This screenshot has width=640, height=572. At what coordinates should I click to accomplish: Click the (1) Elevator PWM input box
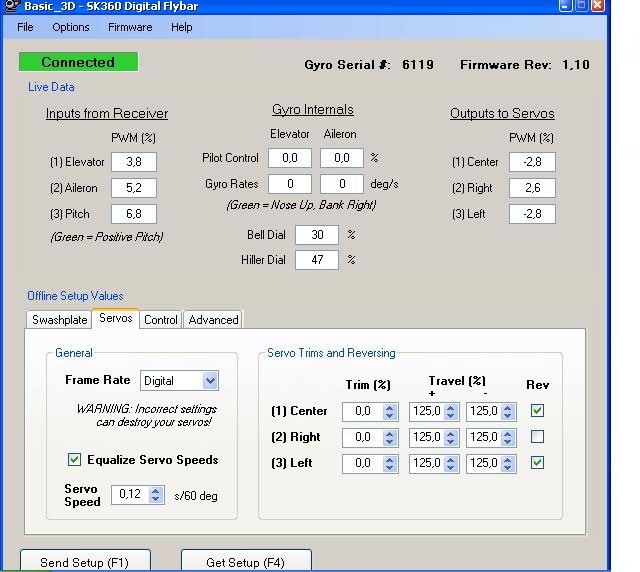134,162
